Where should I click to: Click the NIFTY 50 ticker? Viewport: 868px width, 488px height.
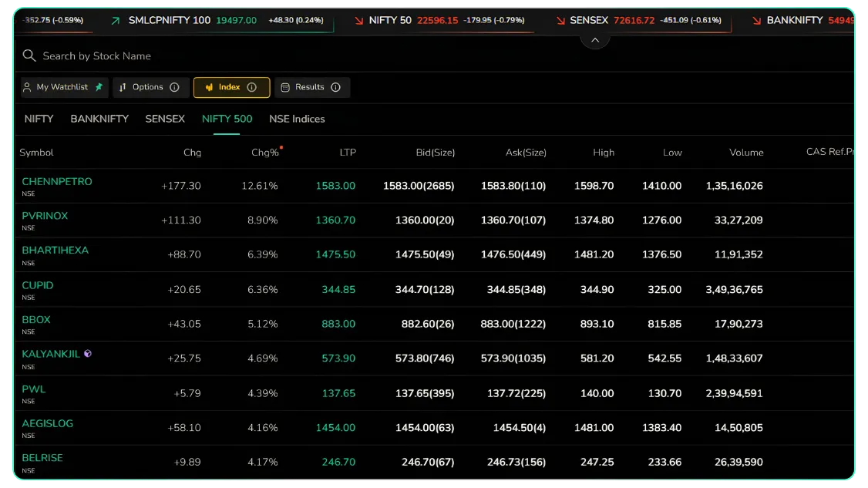(439, 21)
